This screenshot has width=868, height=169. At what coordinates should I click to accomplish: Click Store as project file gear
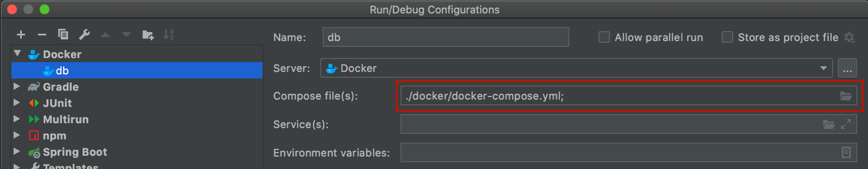849,37
